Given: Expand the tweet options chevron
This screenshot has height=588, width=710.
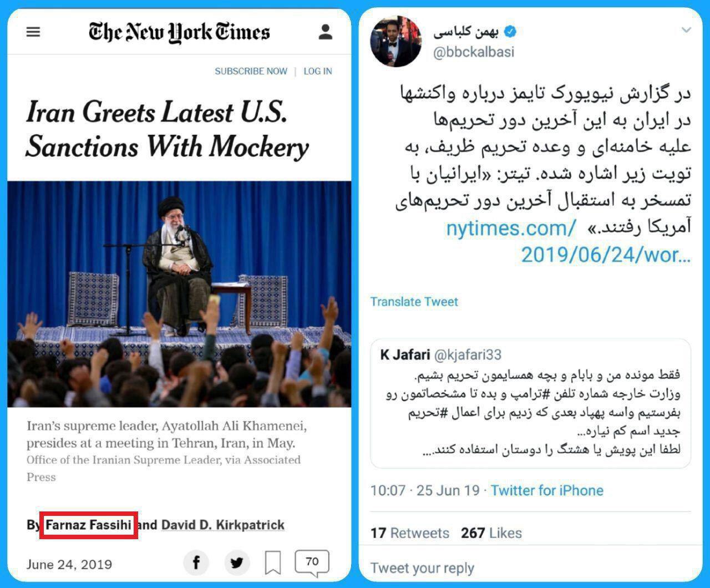Looking at the screenshot, I should click(x=686, y=30).
